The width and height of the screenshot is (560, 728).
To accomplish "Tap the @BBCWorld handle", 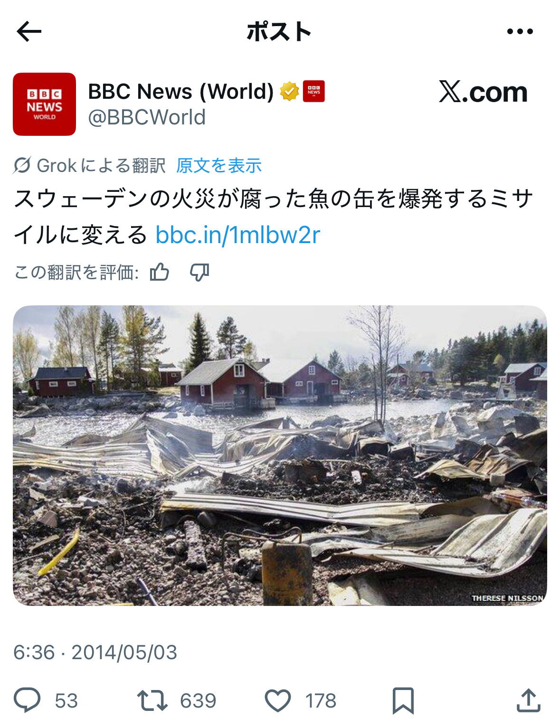I will click(x=147, y=117).
